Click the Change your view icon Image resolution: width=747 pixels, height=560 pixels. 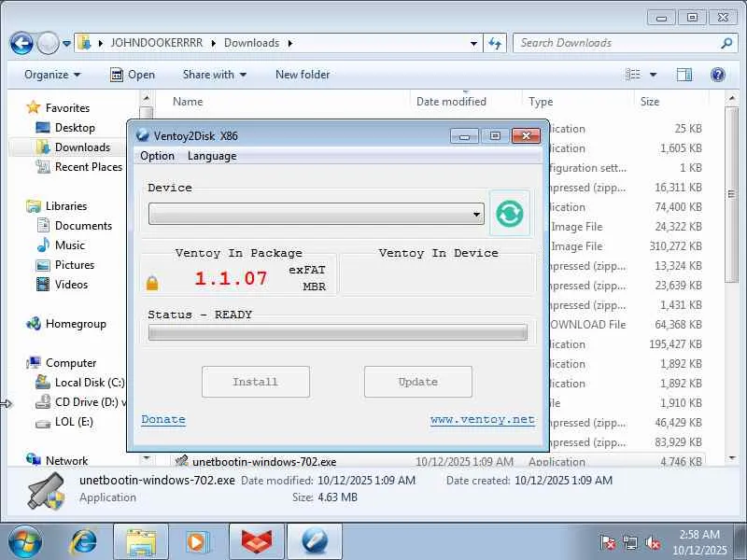point(633,75)
